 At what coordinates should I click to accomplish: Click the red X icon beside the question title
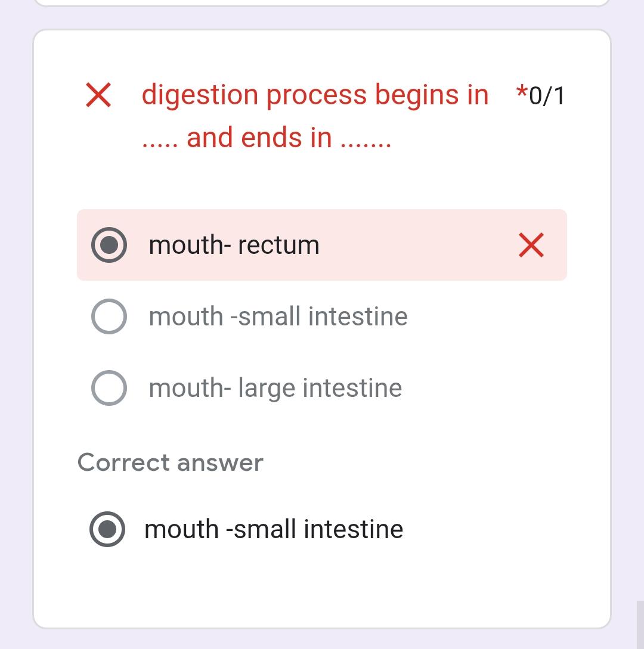tap(98, 95)
